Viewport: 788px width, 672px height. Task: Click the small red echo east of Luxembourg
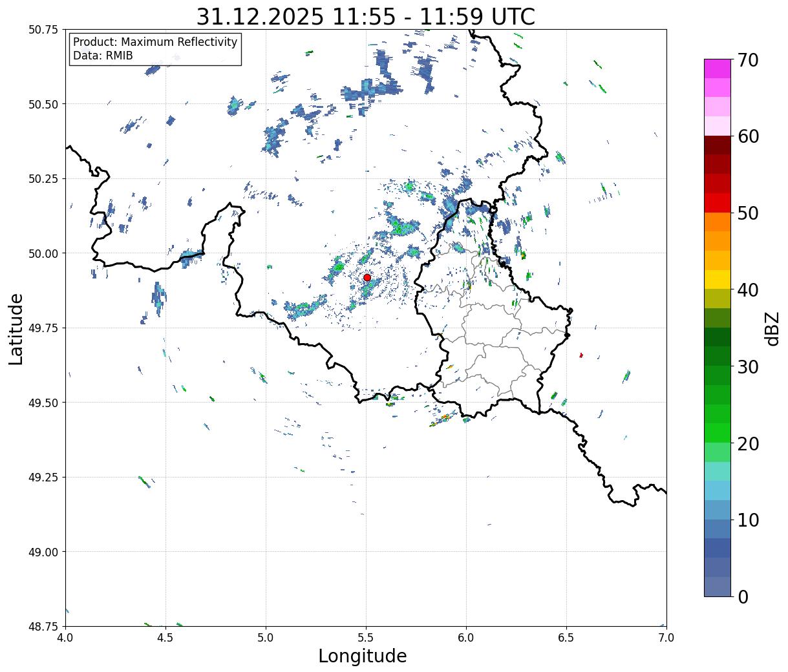(x=582, y=355)
